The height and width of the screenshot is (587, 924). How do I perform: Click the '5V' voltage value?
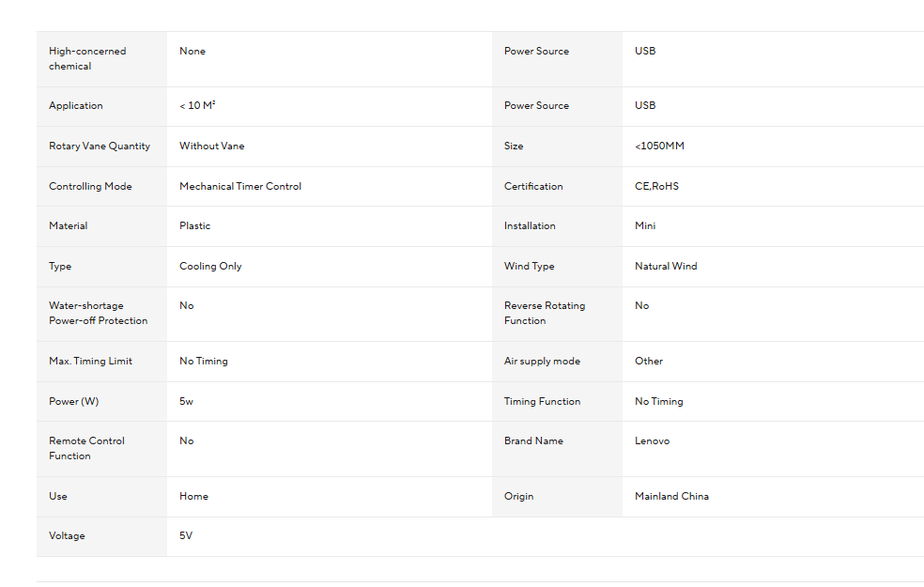(186, 535)
